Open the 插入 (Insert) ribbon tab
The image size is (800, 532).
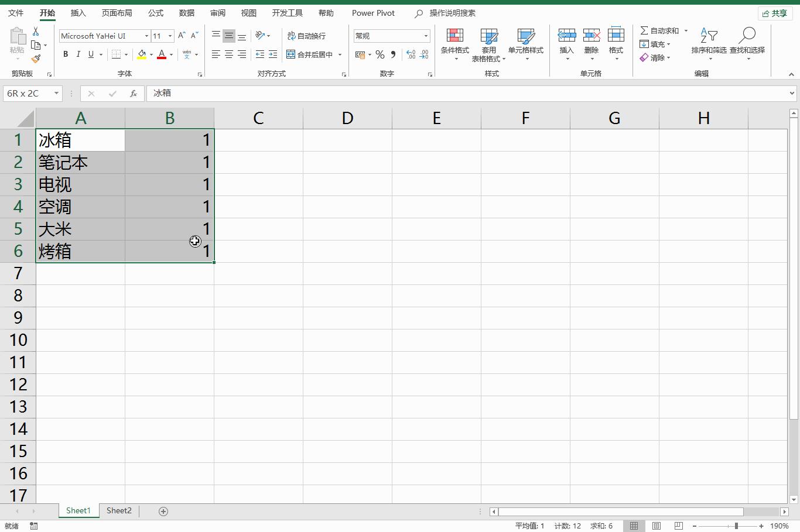pos(78,13)
